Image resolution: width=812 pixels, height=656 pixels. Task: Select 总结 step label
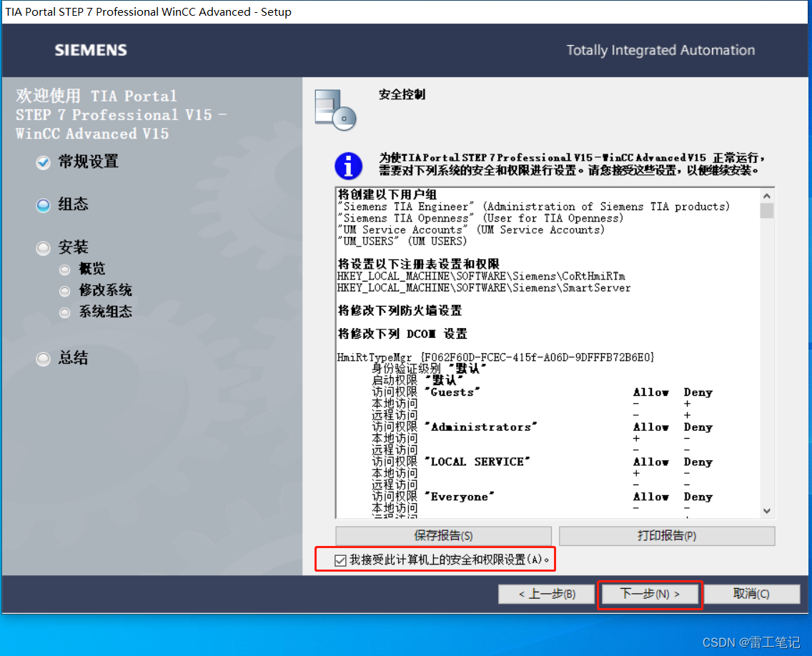click(73, 358)
